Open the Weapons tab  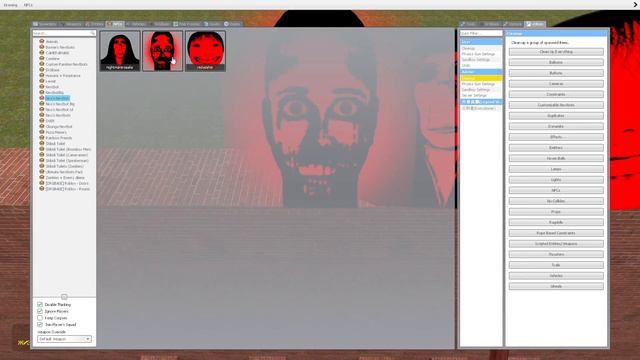(71, 24)
